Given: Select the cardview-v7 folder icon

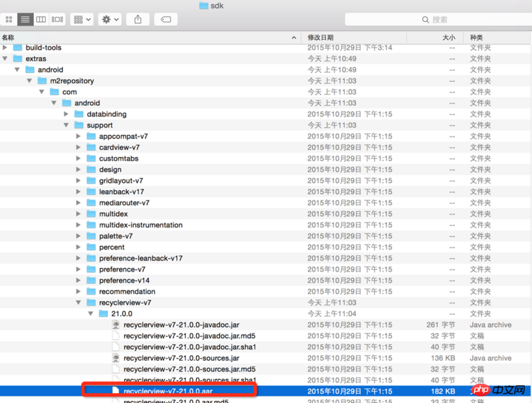Looking at the screenshot, I should point(92,148).
